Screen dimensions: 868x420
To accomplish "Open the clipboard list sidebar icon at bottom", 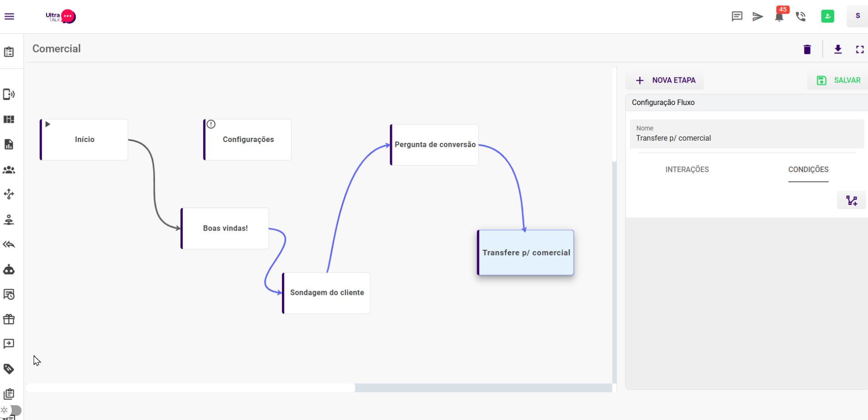I will click(x=9, y=394).
